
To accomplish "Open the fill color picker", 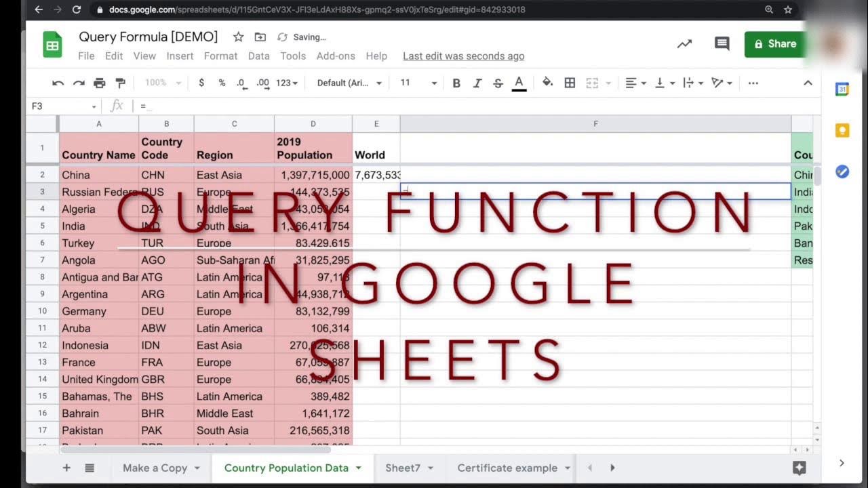I will pyautogui.click(x=548, y=83).
